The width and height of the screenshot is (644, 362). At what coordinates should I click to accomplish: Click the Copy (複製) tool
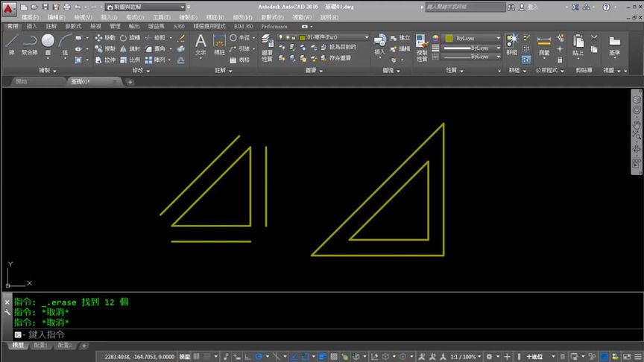coord(105,49)
